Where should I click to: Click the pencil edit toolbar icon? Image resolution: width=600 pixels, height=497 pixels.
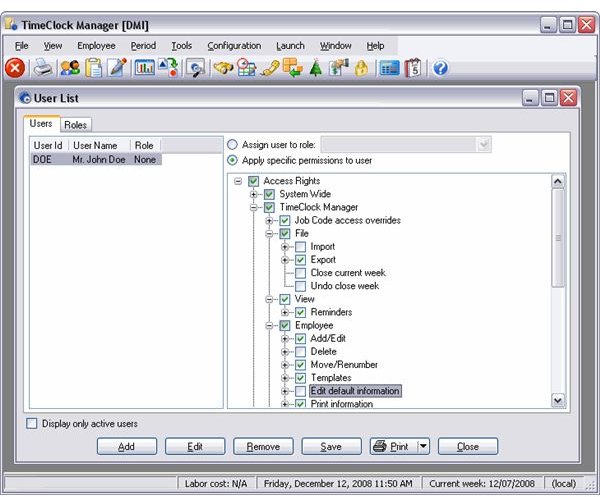point(117,68)
